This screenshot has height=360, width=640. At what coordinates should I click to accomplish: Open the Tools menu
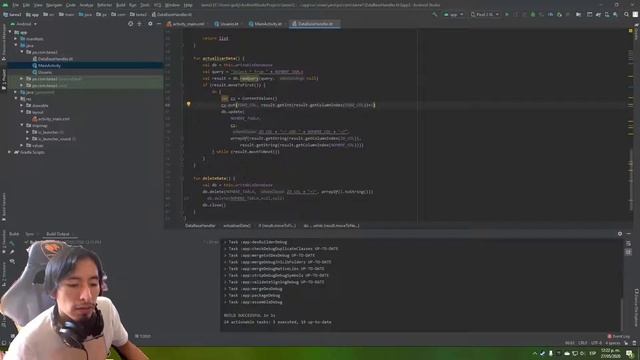145,5
